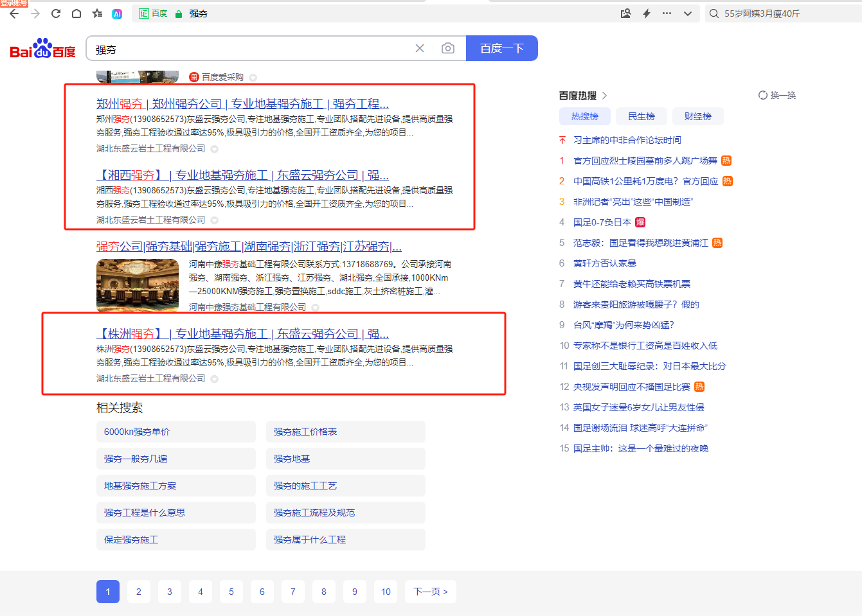Screen dimensions: 862x616
Task: Expand the address bar dropdown chevron
Action: coord(688,13)
